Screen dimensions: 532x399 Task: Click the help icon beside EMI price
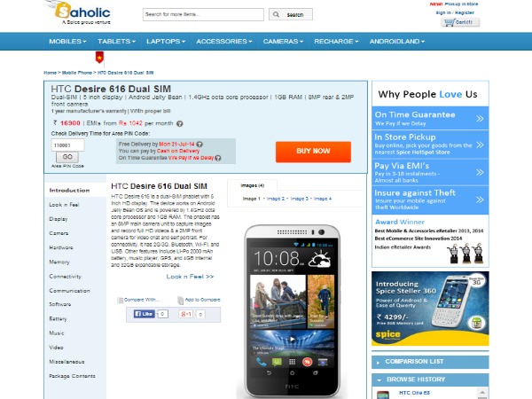click(180, 124)
